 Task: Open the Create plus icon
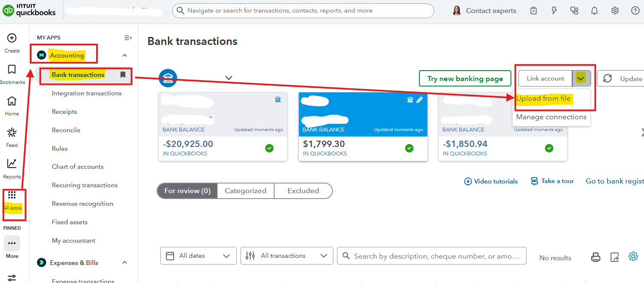12,38
